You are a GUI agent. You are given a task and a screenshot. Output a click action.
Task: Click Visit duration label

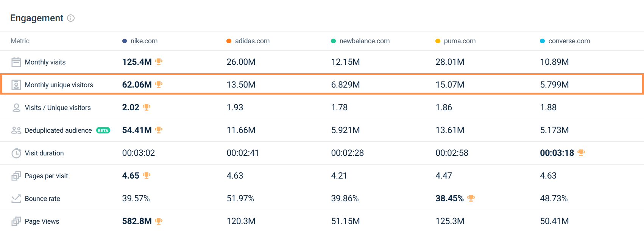44,153
